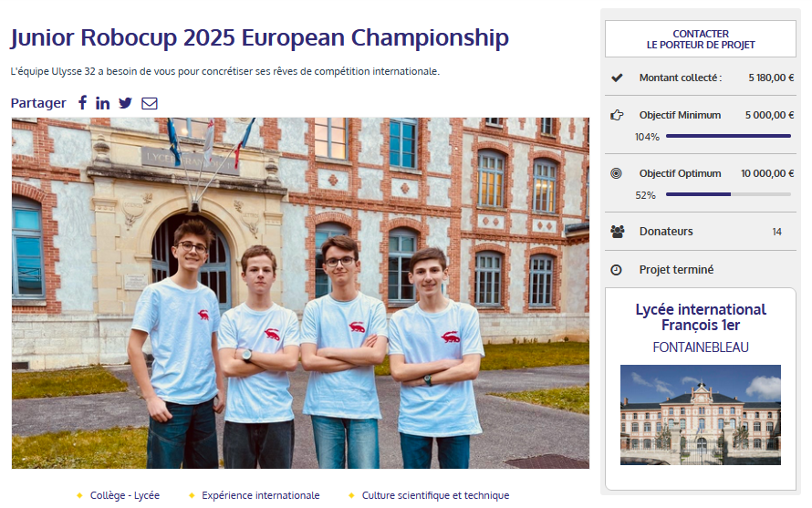Viewport: 812px width, 508px height.
Task: Click clock icon beside Projet terminé
Action: pyautogui.click(x=617, y=270)
